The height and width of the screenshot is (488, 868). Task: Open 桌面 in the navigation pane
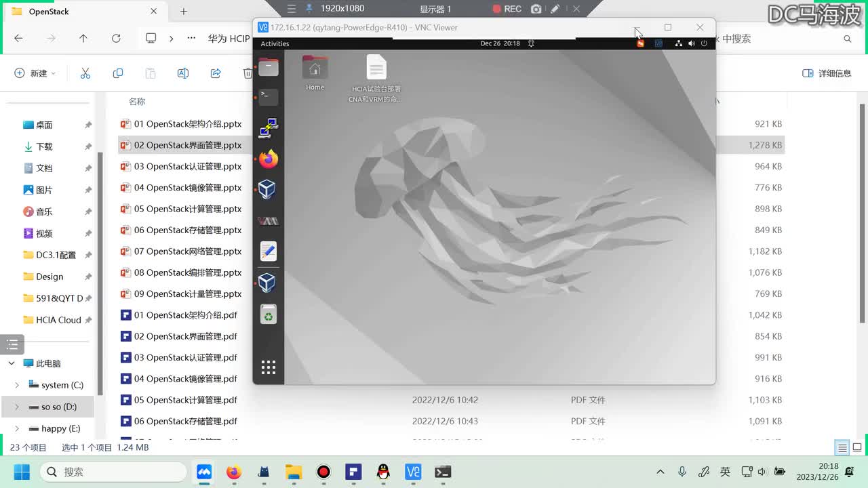tap(44, 125)
